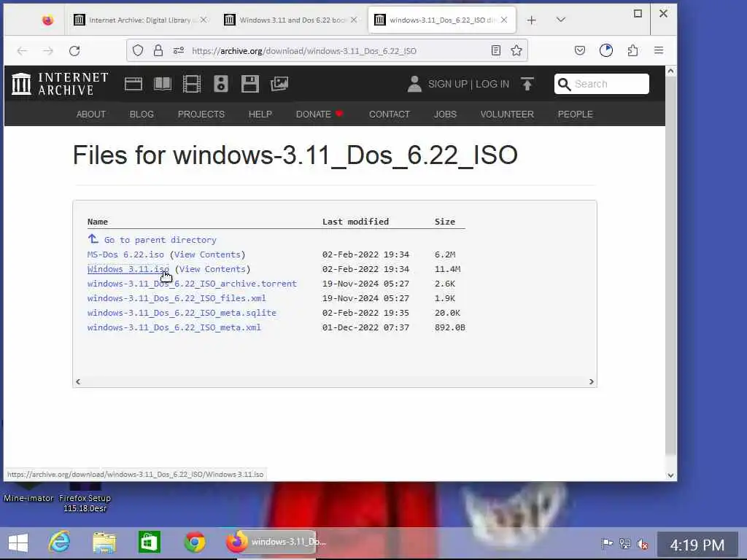Click Go to parent directory link
This screenshot has height=560, width=747.
point(160,240)
